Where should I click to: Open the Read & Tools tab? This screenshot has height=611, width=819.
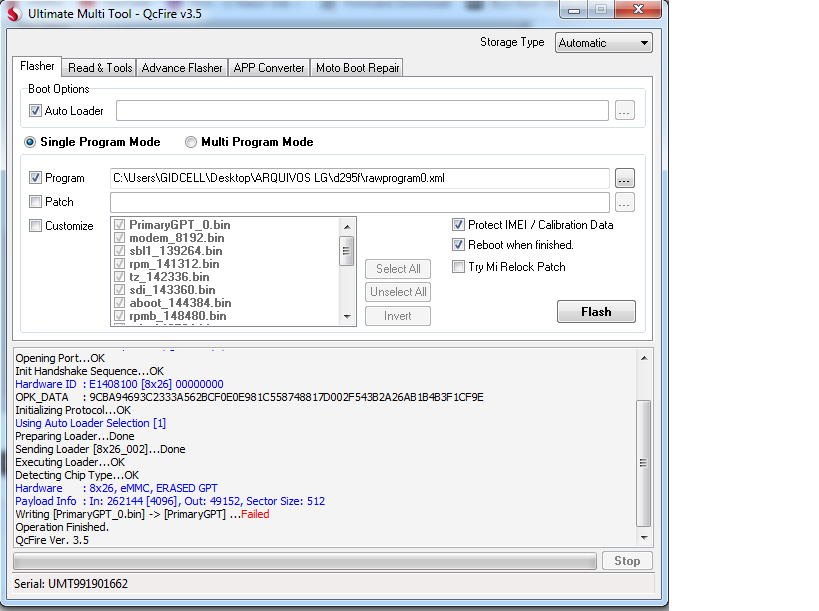(x=100, y=68)
